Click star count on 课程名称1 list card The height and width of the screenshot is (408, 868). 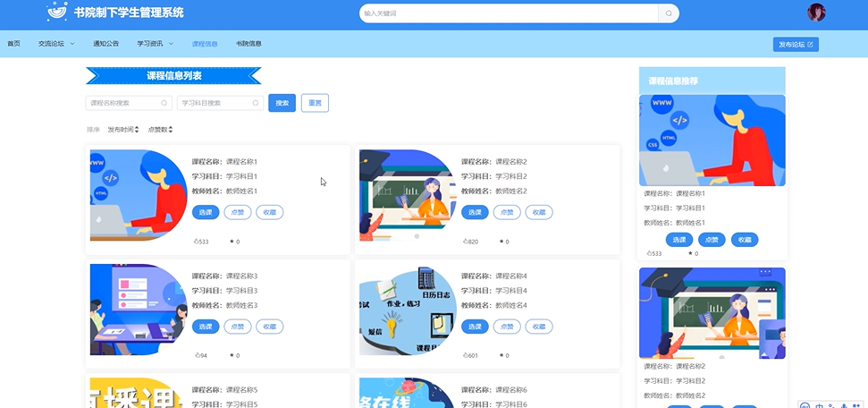coord(235,242)
